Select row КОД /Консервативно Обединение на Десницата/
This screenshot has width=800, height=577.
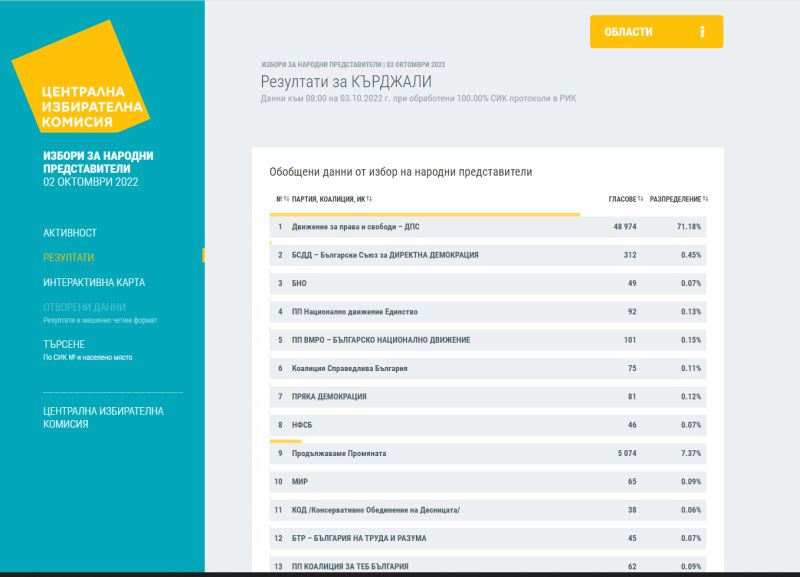[x=488, y=510]
